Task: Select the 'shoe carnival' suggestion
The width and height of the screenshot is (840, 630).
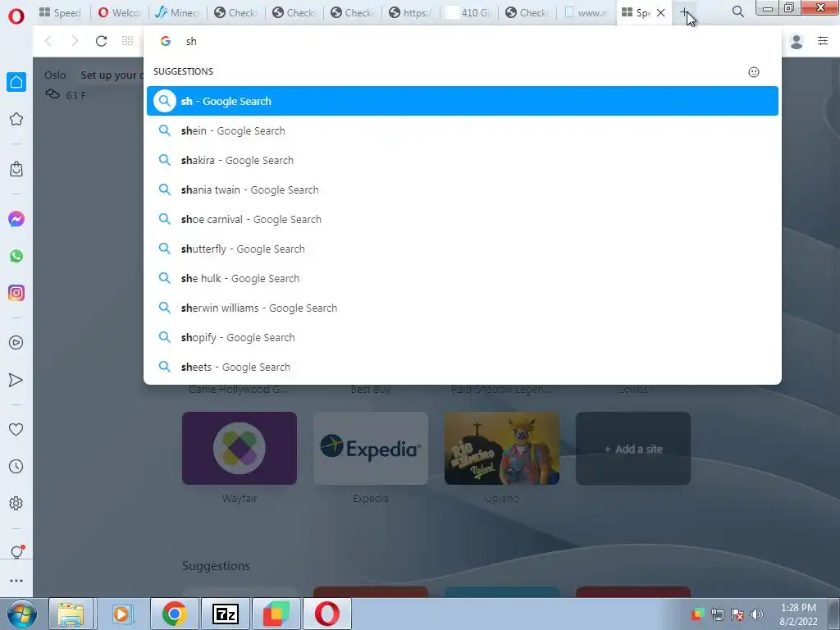Action: 463,219
